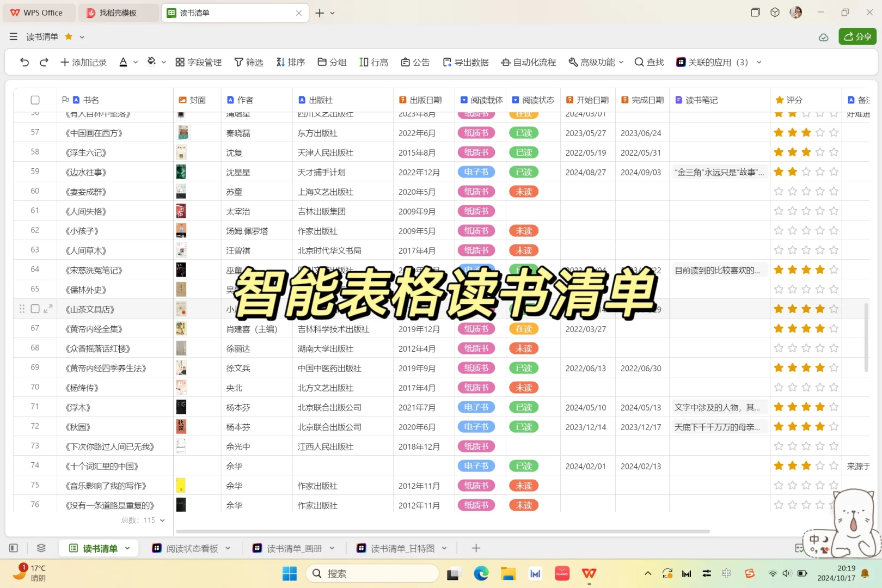Image resolution: width=882 pixels, height=588 pixels.
Task: Click the 阅读状态 column header
Action: pos(534,100)
